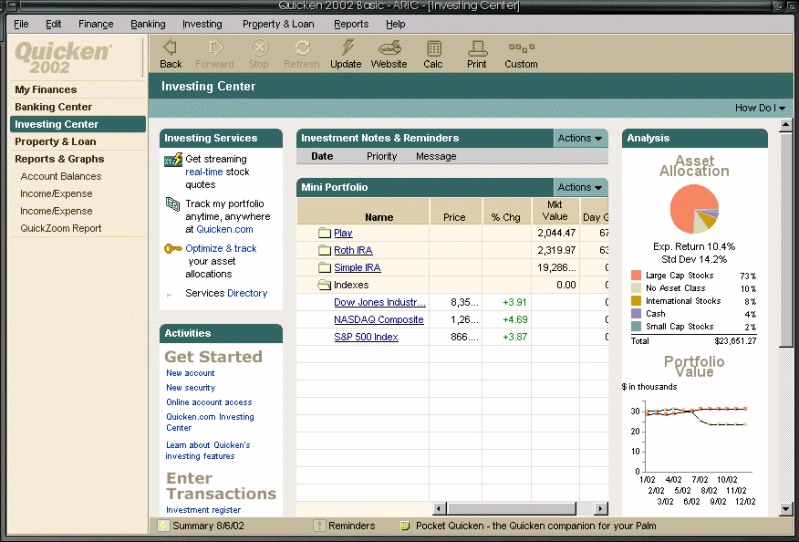Screen dimensions: 799x542
Task: Click the Custom toolbar icon
Action: (521, 47)
